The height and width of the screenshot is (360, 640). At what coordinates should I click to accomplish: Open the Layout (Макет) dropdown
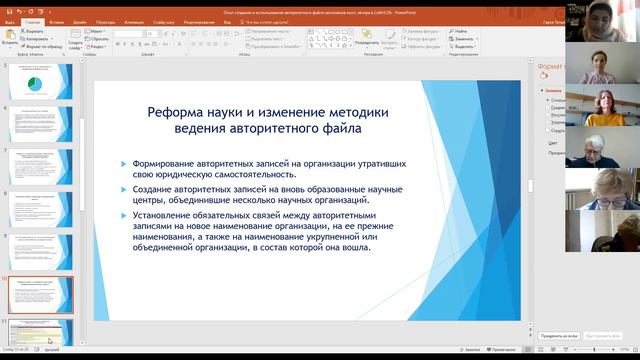coord(96,31)
